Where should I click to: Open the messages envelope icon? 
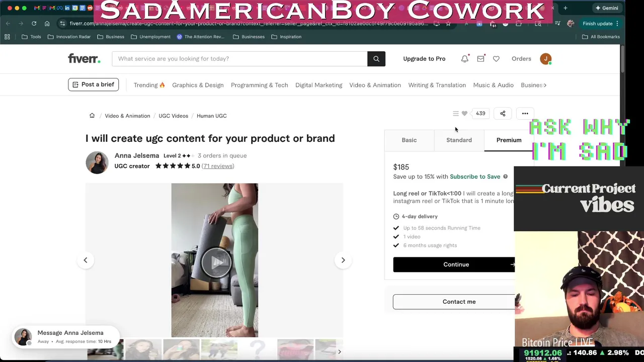coord(480,59)
